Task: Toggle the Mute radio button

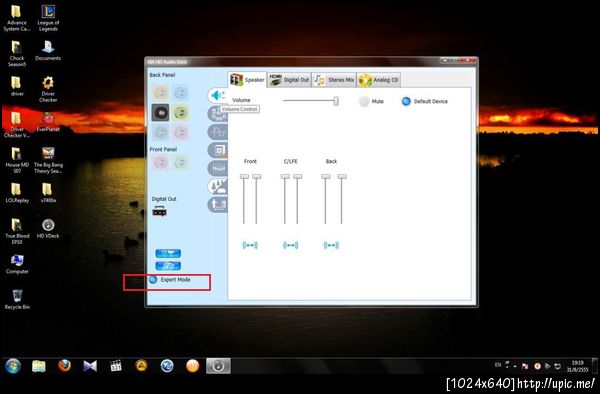Action: [364, 101]
